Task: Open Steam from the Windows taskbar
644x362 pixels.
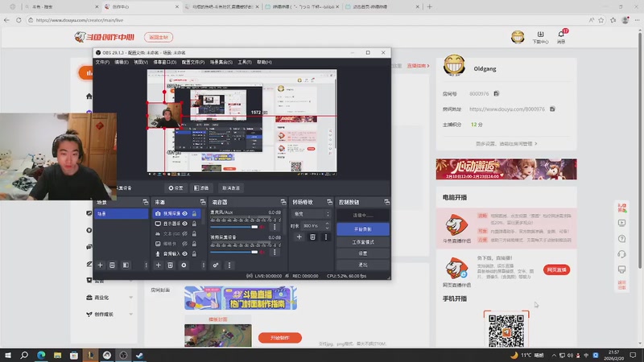Action: 139,355
